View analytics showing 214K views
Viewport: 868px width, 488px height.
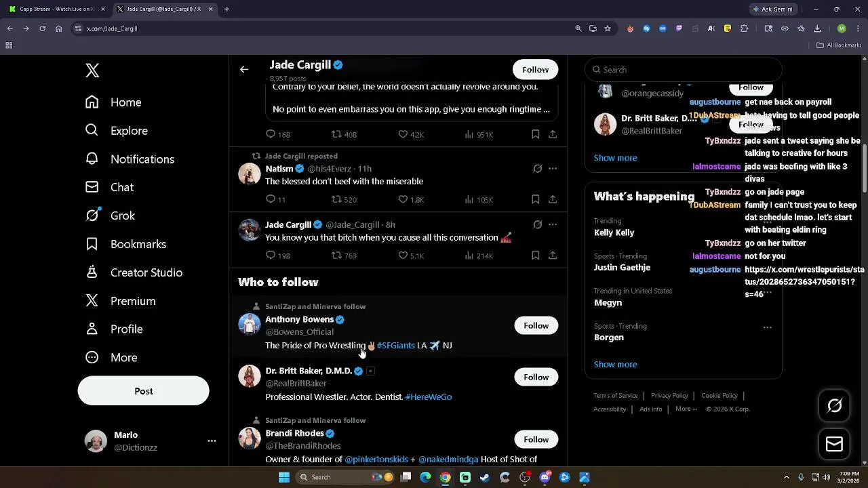(469, 256)
